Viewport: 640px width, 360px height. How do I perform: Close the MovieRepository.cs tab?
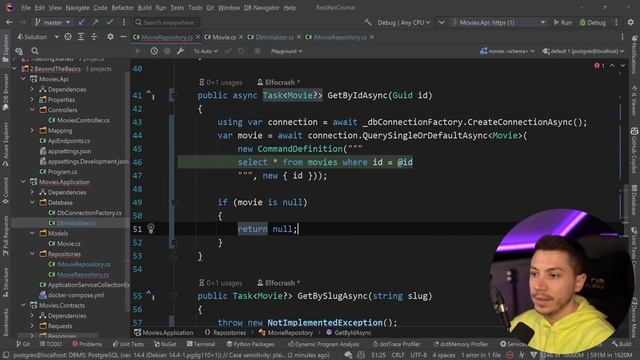198,37
